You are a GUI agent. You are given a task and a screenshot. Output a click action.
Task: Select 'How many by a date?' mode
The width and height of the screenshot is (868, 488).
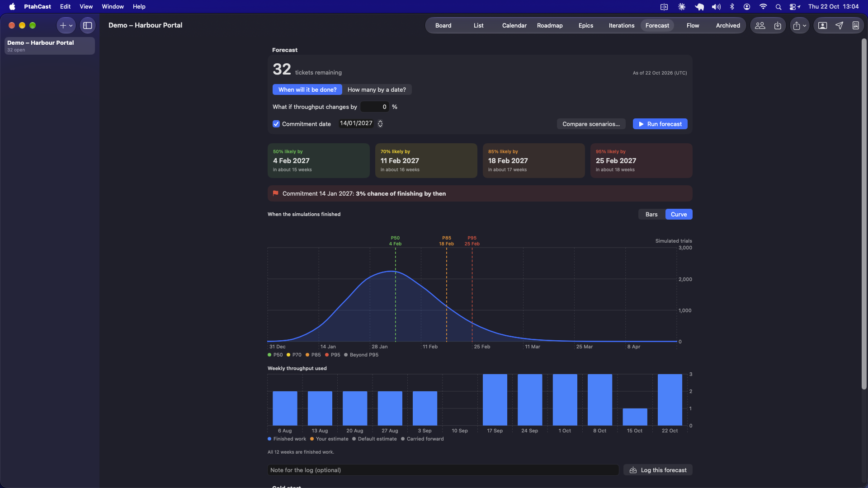(377, 90)
